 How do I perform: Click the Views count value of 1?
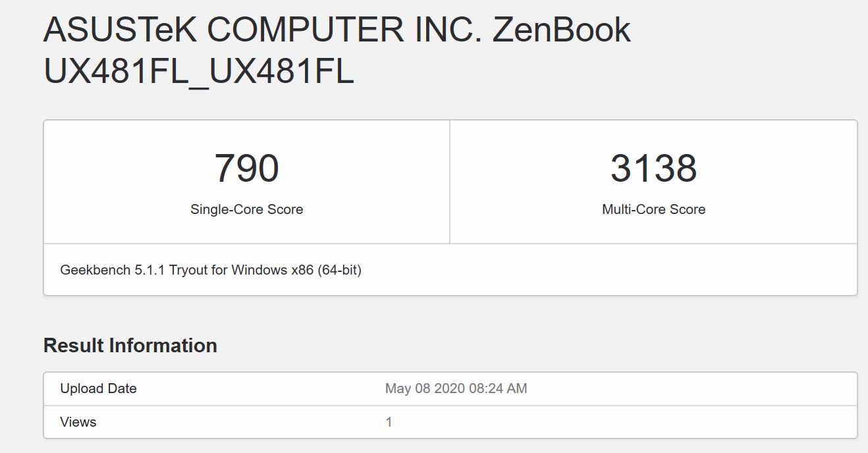click(x=389, y=422)
